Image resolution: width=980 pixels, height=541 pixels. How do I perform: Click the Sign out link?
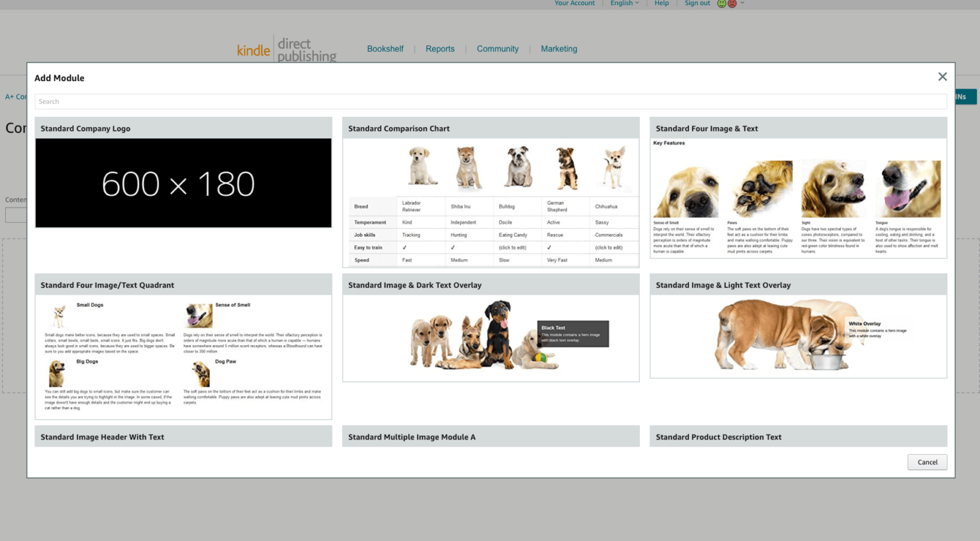pyautogui.click(x=697, y=3)
